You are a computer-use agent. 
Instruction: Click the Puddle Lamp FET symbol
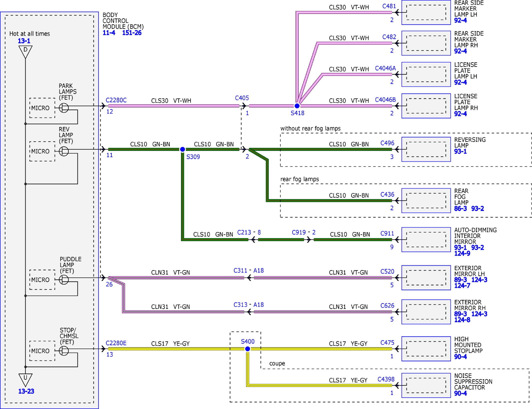pyautogui.click(x=64, y=280)
